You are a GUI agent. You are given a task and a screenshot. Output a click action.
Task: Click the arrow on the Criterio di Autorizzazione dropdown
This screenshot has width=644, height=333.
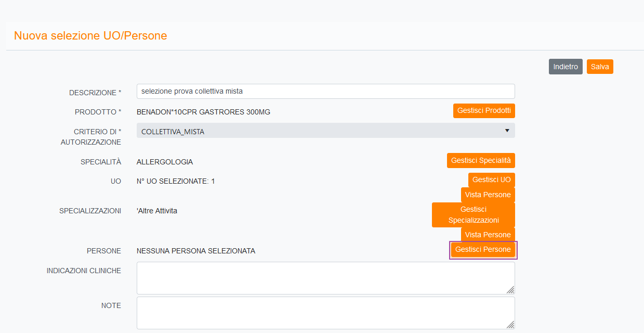coord(507,131)
